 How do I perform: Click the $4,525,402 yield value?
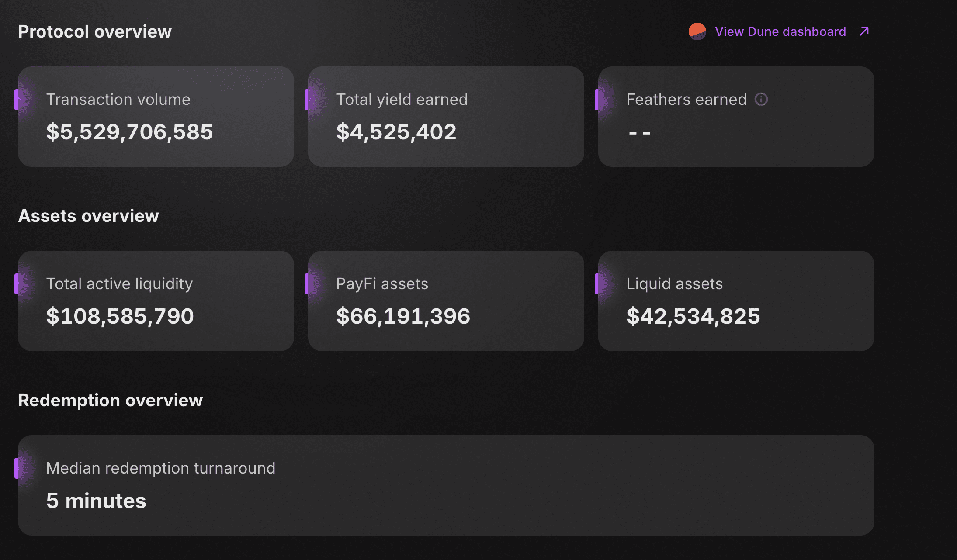396,132
